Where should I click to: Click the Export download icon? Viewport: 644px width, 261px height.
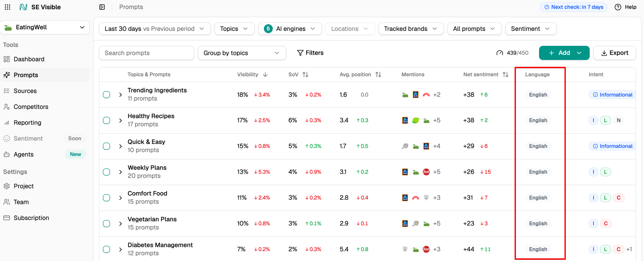604,53
